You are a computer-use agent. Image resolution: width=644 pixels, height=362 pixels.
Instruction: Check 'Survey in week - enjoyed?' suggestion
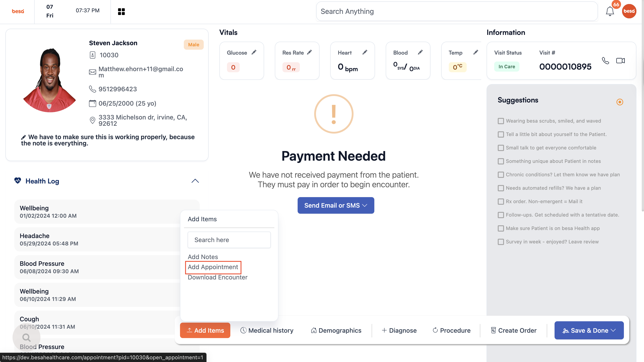point(501,242)
